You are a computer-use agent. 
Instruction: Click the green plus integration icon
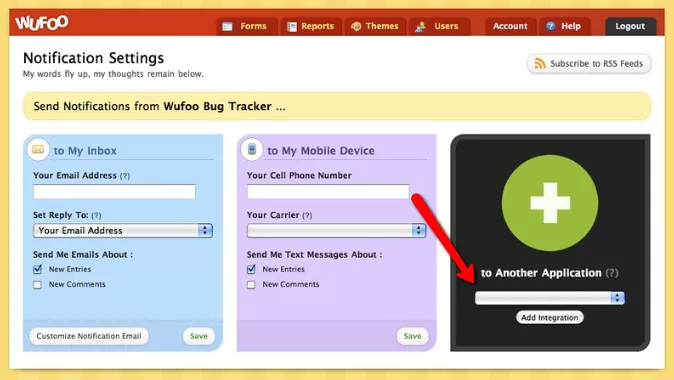(x=550, y=203)
